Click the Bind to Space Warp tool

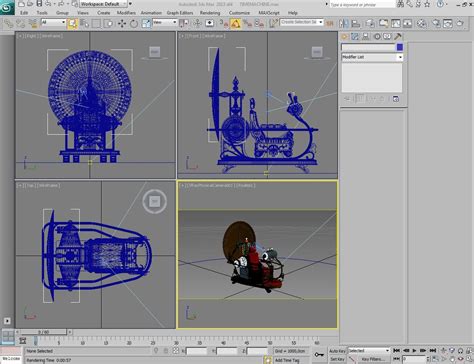pyautogui.click(x=33, y=23)
